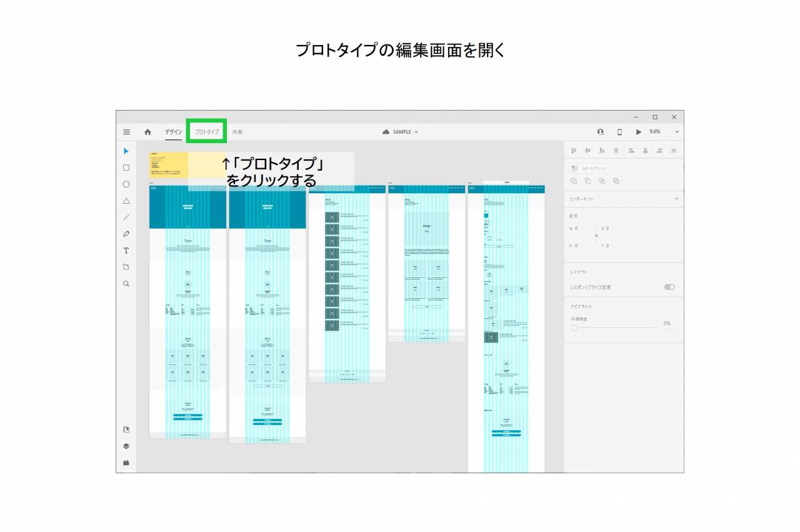Choose the Polygon triangle tool
Viewport: 800px width, 532px height.
[x=126, y=201]
